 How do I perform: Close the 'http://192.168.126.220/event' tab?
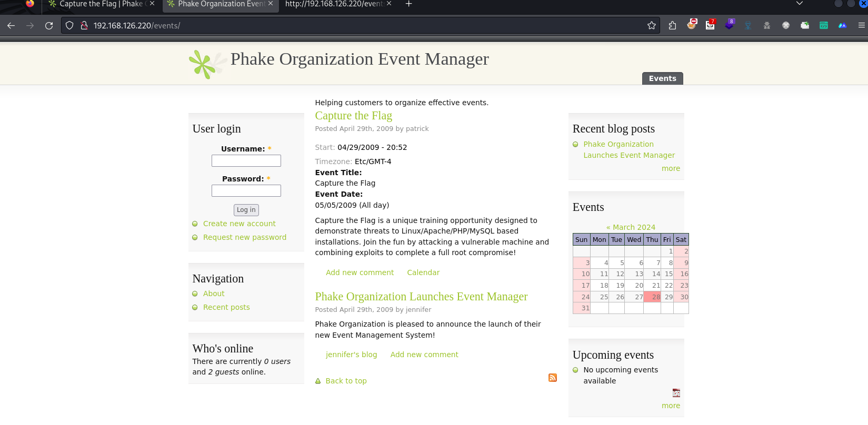[389, 4]
